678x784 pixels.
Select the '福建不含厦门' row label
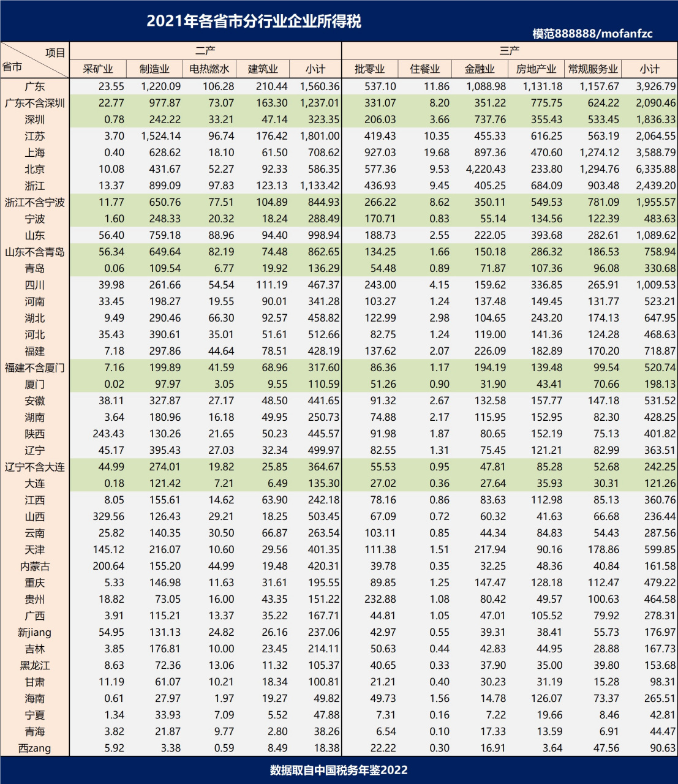(35, 367)
